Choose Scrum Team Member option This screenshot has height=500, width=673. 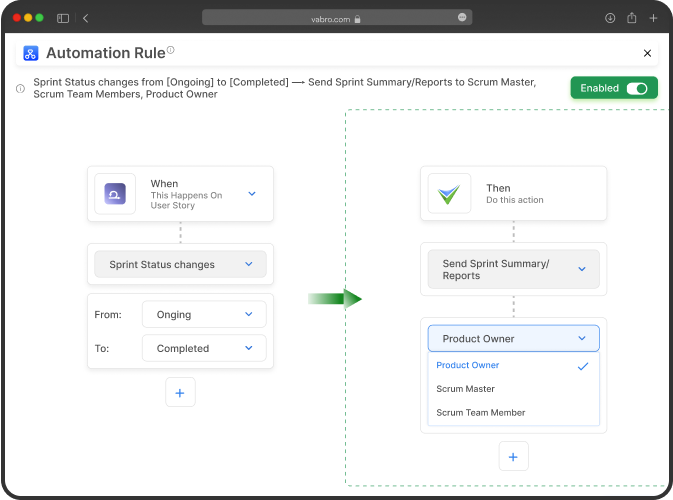click(481, 412)
